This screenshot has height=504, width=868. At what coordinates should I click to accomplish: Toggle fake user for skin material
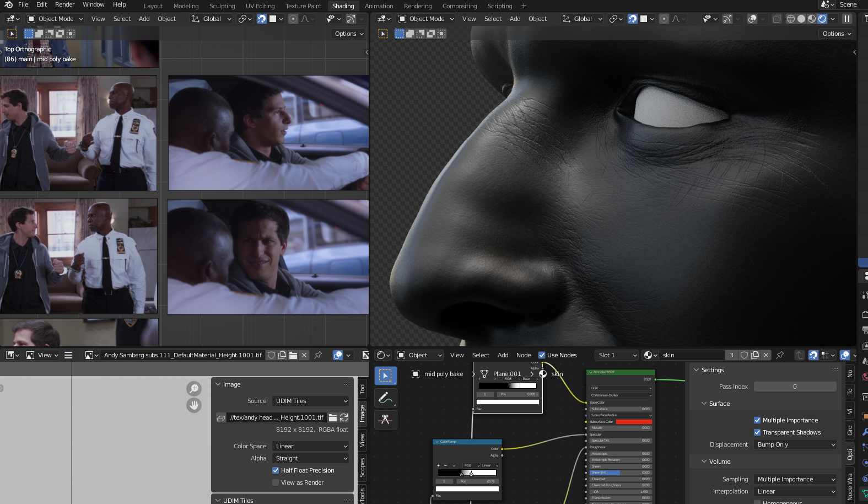coord(744,355)
